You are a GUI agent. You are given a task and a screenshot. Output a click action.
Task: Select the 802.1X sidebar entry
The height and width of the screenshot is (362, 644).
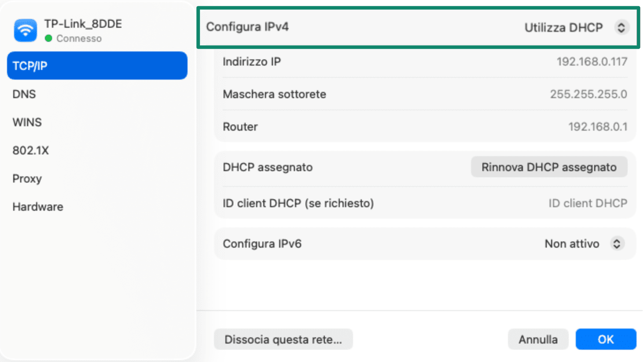click(31, 150)
